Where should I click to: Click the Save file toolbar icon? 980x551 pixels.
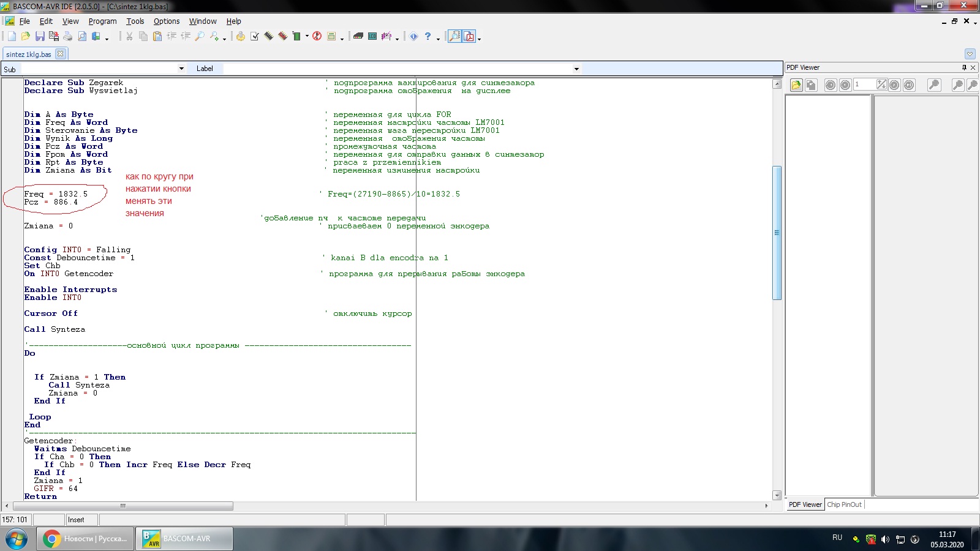[x=40, y=37]
